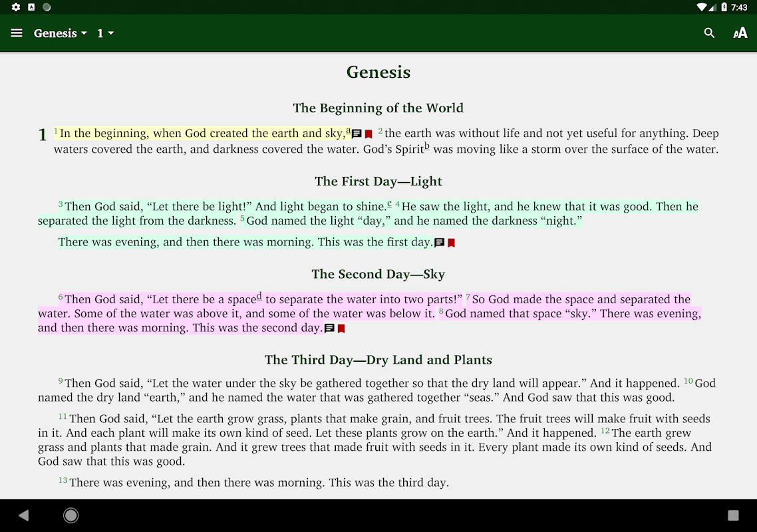Tap heading 'The Third Day—Dry Land and Plants'
The image size is (757, 532).
(x=378, y=360)
